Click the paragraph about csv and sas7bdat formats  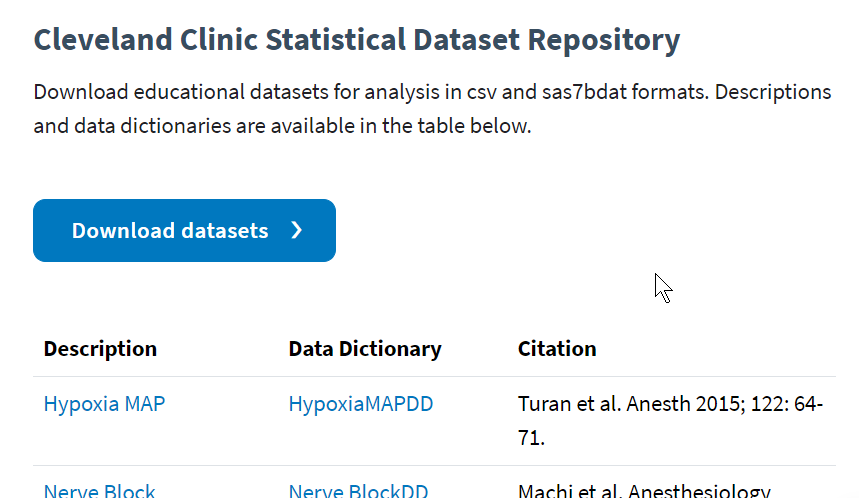[432, 108]
